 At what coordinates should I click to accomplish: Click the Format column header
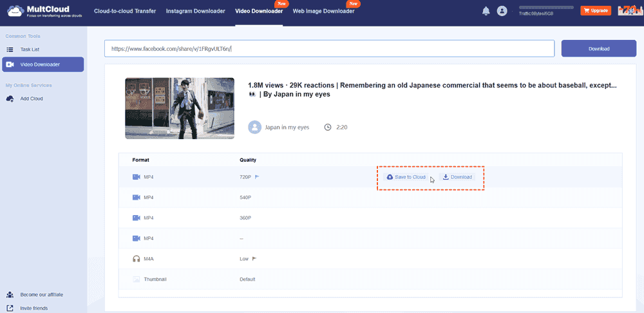tap(141, 160)
